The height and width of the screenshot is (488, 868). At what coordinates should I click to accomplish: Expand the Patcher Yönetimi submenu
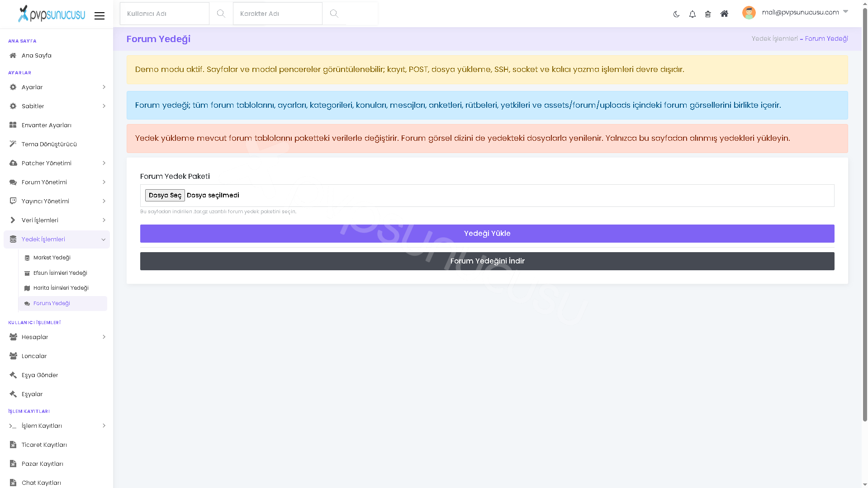click(57, 163)
